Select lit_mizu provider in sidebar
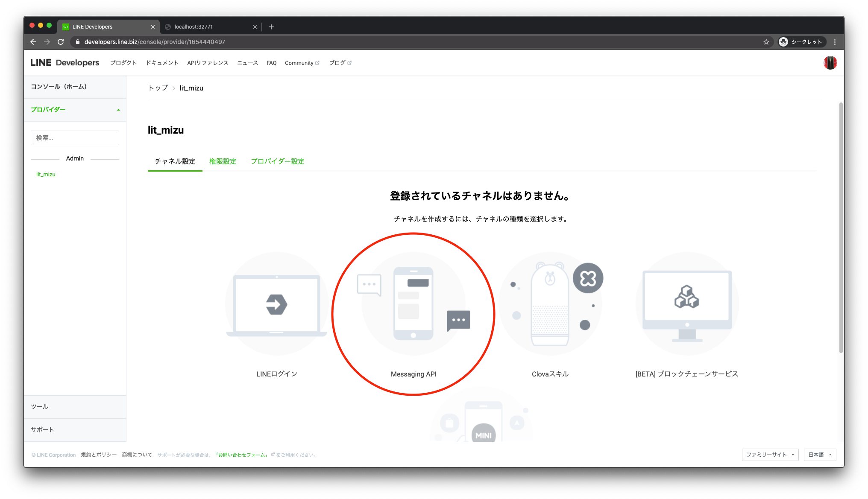This screenshot has width=868, height=499. pyautogui.click(x=46, y=174)
